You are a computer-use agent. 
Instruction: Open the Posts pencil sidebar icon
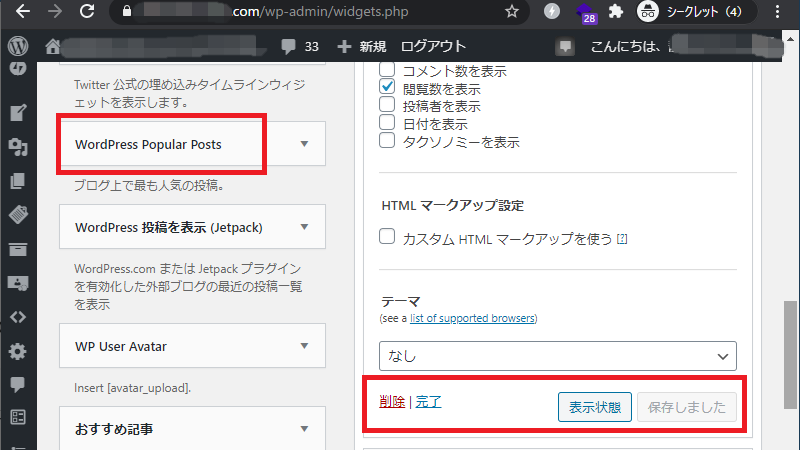click(18, 113)
